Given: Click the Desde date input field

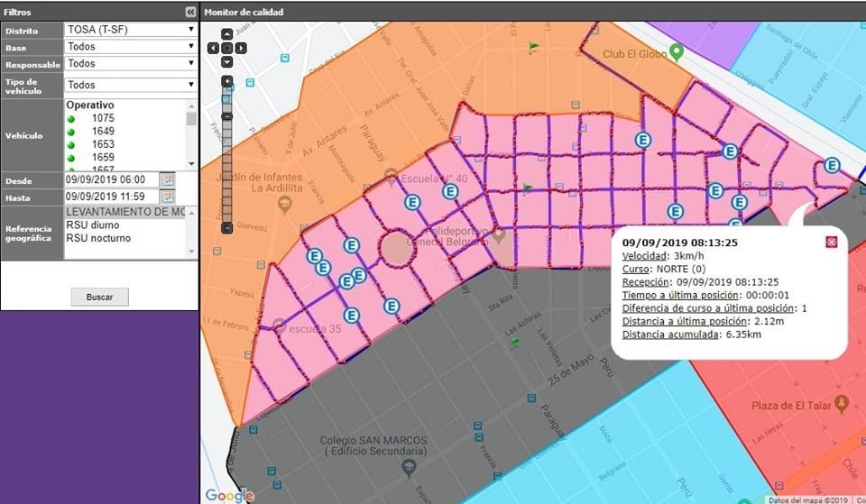Looking at the screenshot, I should coord(110,180).
